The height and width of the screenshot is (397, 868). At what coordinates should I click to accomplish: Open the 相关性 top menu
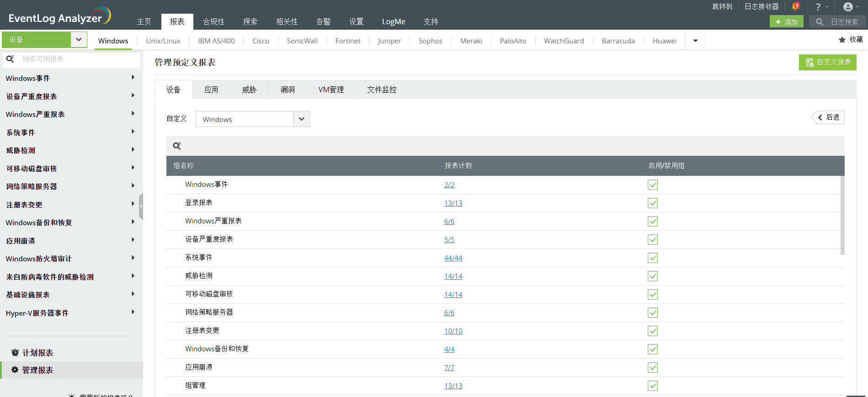pos(287,21)
